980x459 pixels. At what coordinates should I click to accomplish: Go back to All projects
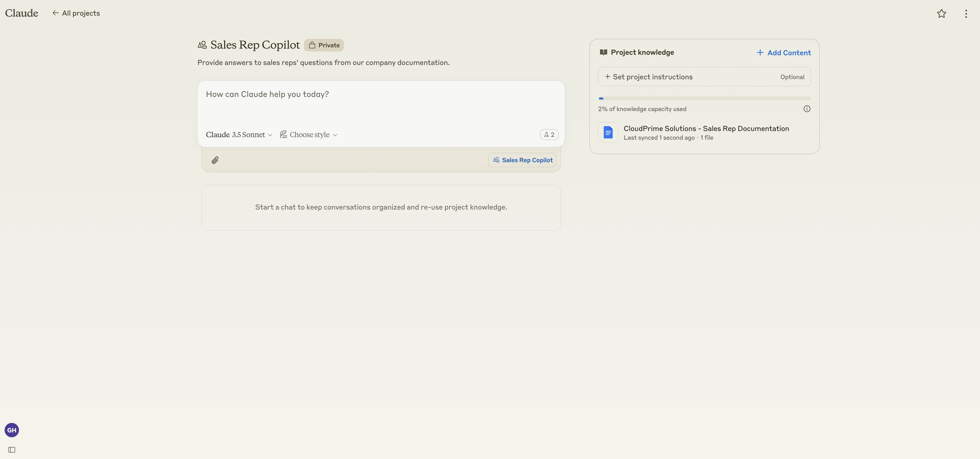[76, 13]
